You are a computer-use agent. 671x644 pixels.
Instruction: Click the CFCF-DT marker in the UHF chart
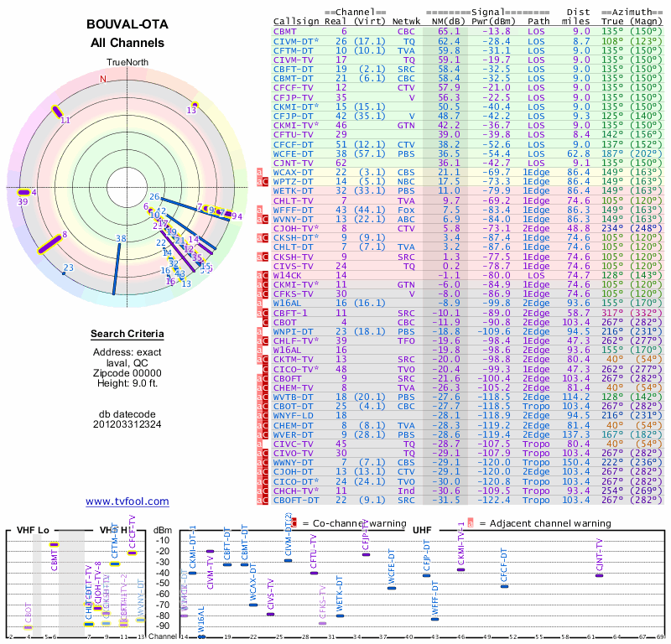point(505,586)
